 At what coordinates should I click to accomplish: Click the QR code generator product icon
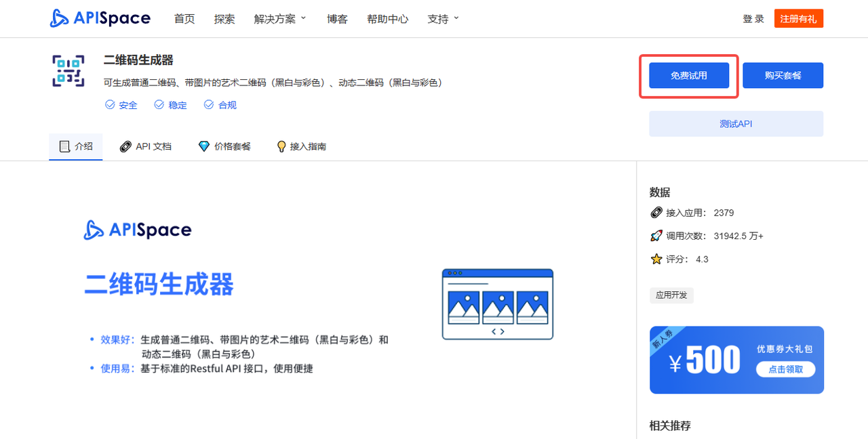point(68,70)
